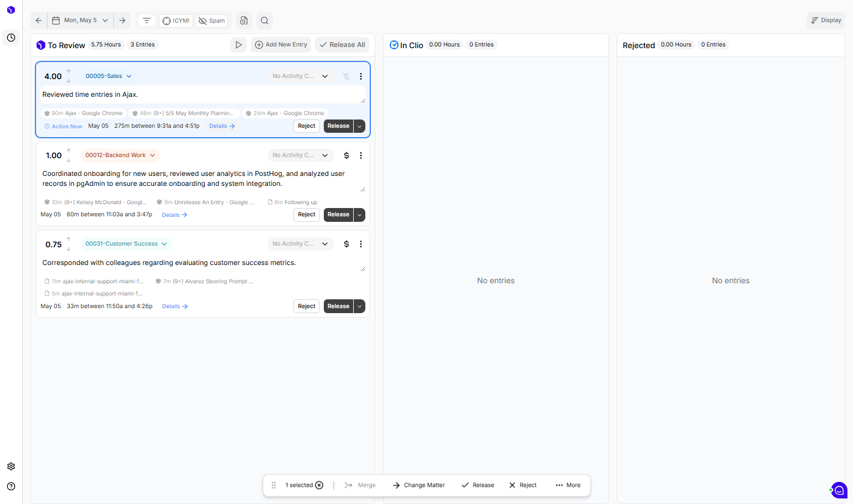The image size is (853, 504).
Task: Open activity code dropdown on Sales entry
Action: [301, 76]
